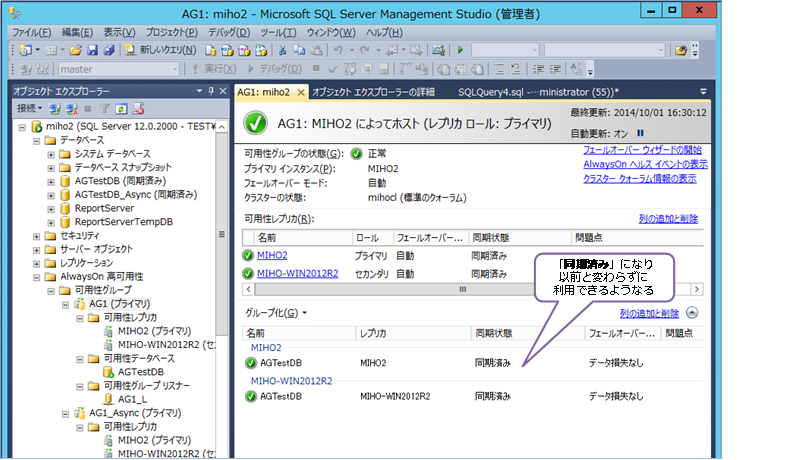The height and width of the screenshot is (460, 800).
Task: Open the ツール(T) menu
Action: (278, 32)
